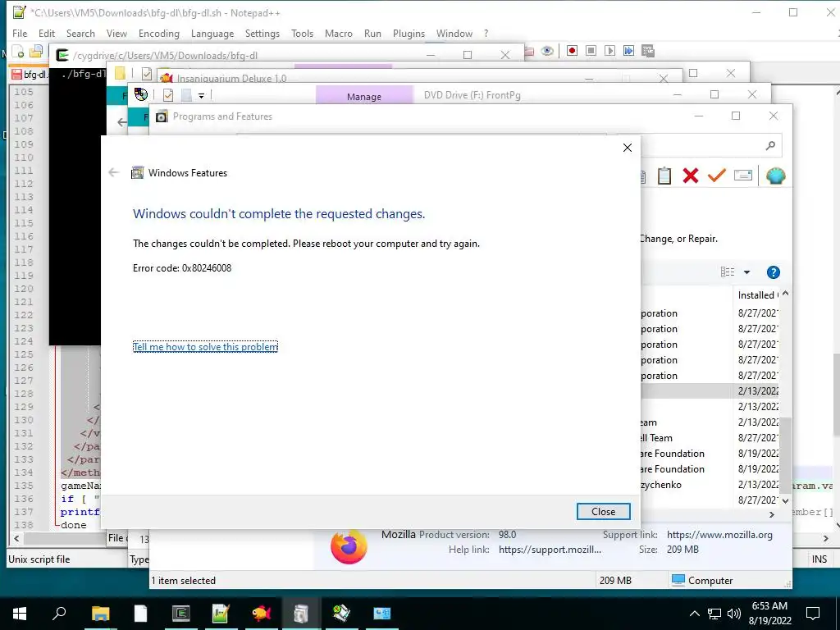
Task: Click the help link https://support.mozill...
Action: point(550,549)
